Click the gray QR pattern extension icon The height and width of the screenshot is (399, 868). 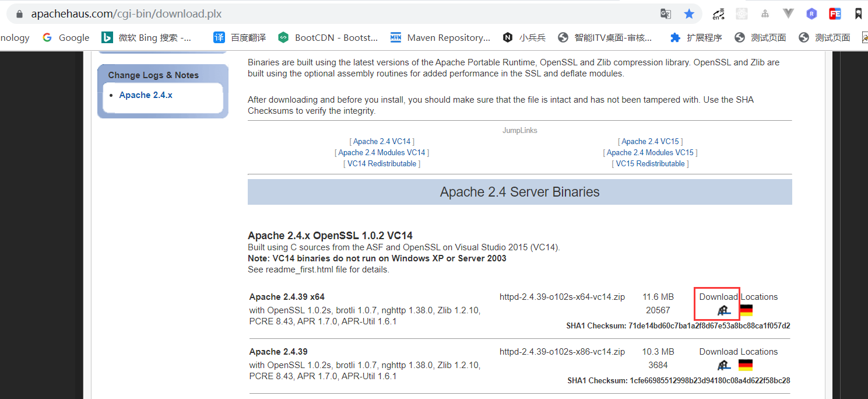click(x=742, y=13)
